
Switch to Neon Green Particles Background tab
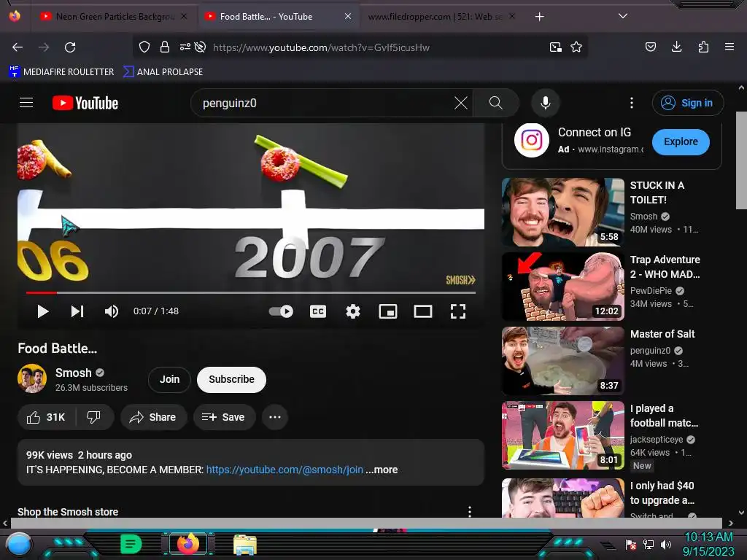coord(113,17)
